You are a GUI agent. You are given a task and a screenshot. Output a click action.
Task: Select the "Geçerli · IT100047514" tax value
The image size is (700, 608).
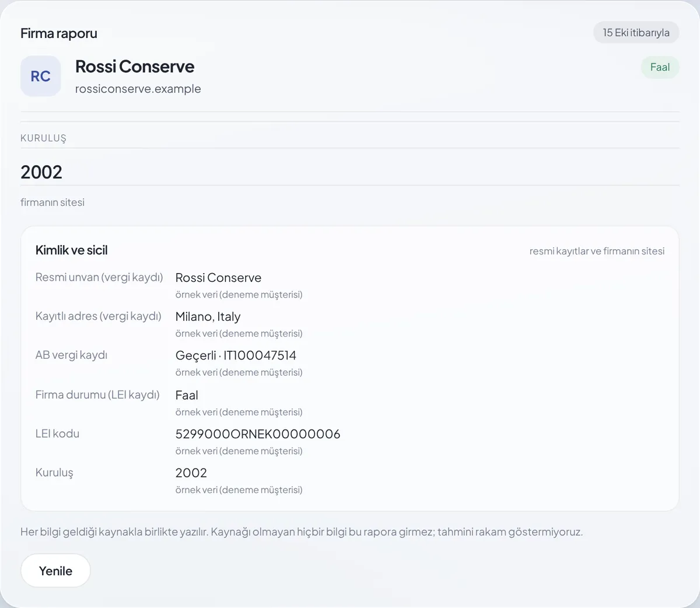coord(236,355)
